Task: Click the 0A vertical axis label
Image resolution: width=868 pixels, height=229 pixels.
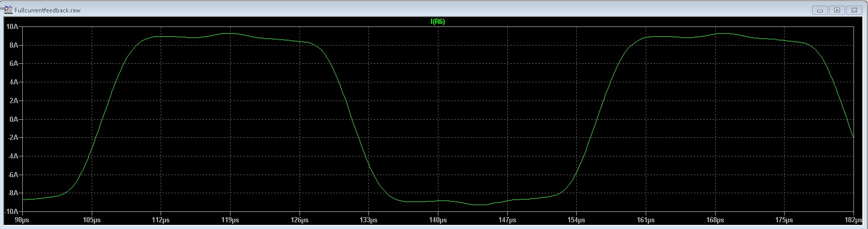Action: 15,119
